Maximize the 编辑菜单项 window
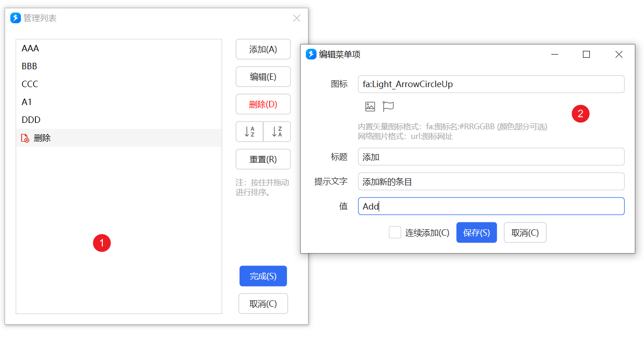Viewport: 644px width, 337px height. click(x=586, y=54)
